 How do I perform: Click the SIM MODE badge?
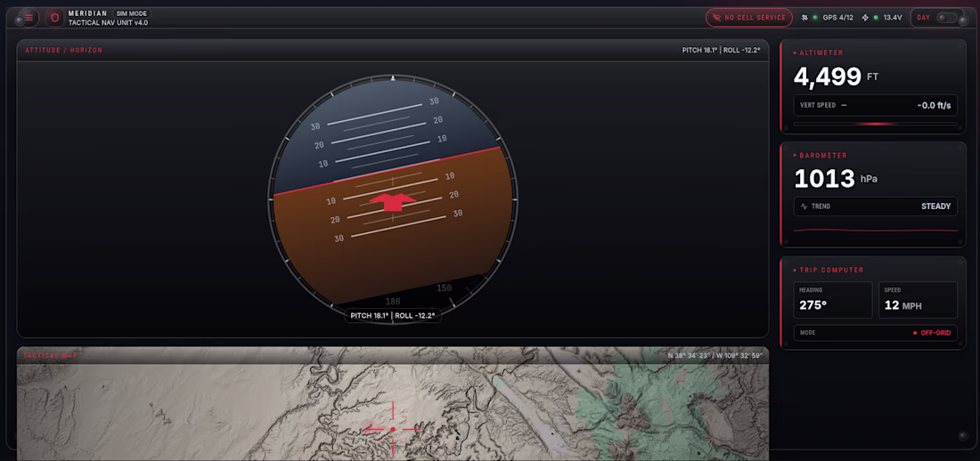coord(132,13)
